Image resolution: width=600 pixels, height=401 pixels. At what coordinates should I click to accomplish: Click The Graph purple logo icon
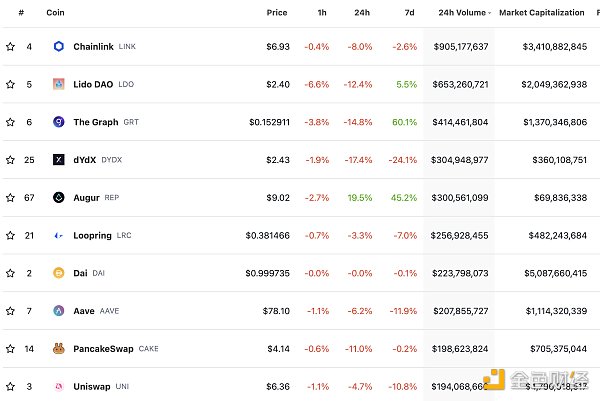tap(59, 122)
